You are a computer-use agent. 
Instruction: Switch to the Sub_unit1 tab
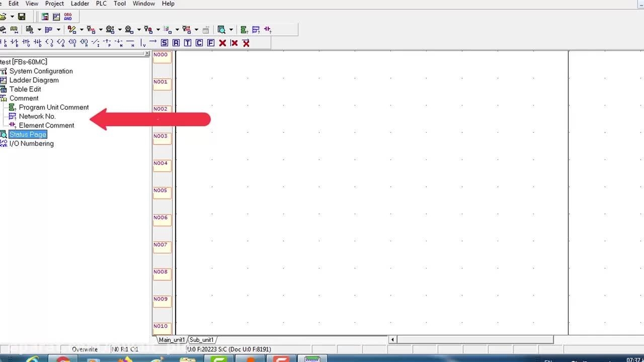pyautogui.click(x=202, y=340)
